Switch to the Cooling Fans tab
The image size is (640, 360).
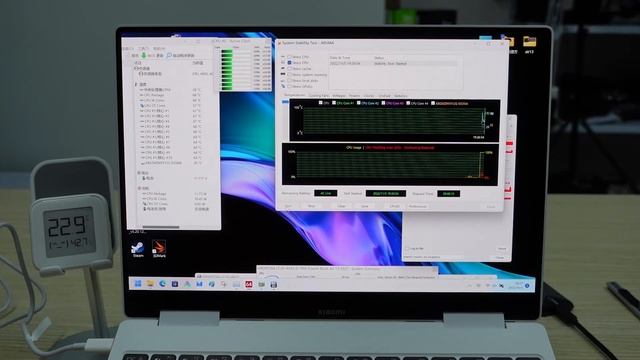(x=319, y=96)
